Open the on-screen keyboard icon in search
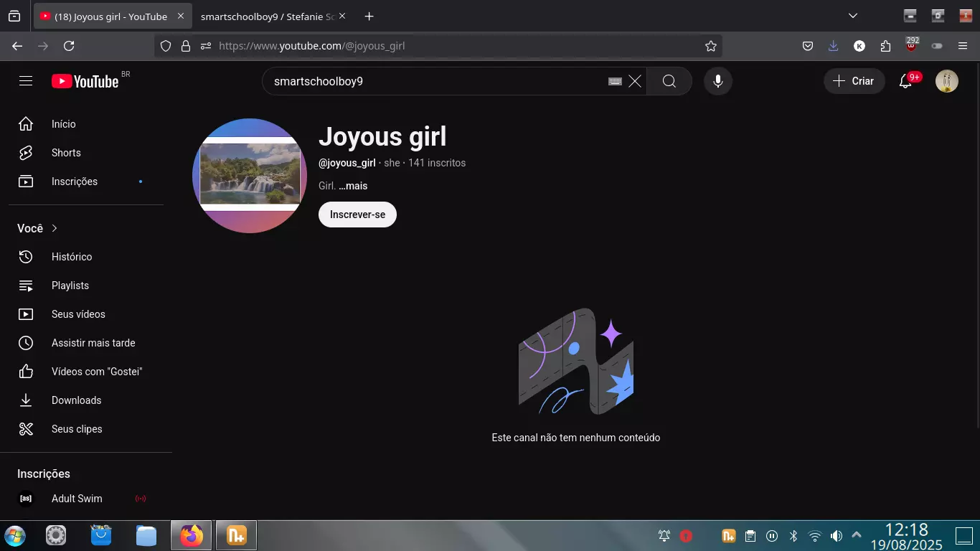 pos(615,81)
